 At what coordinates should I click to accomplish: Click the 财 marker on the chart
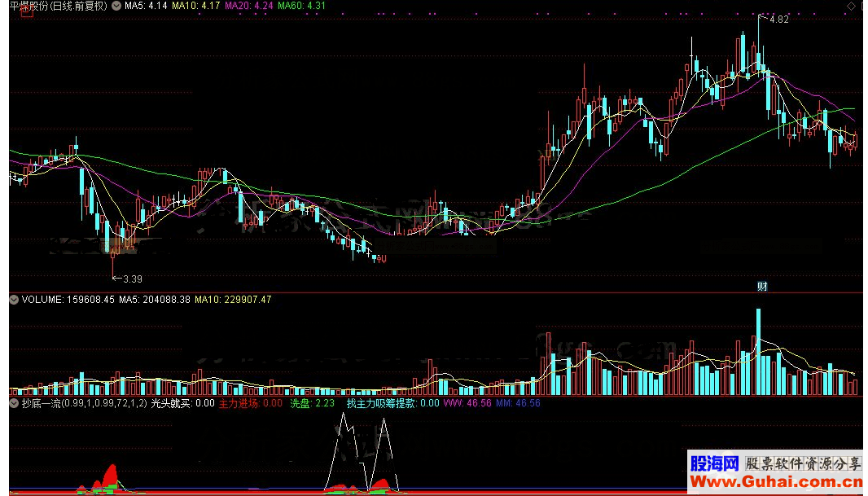[762, 286]
